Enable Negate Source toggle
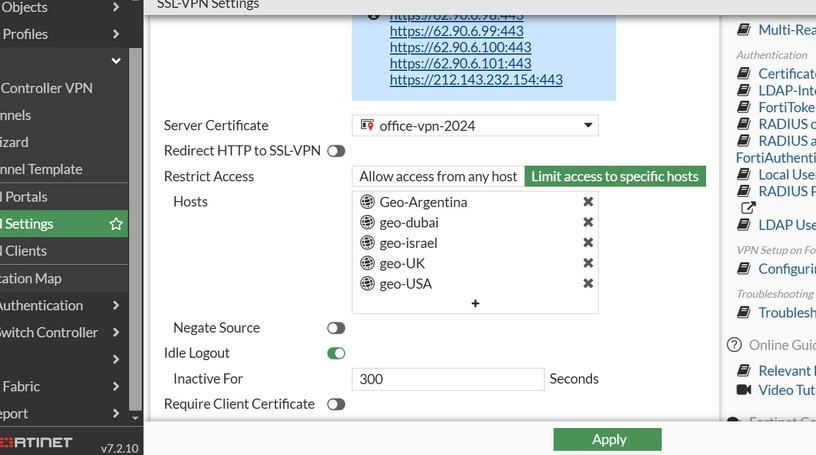 click(336, 328)
